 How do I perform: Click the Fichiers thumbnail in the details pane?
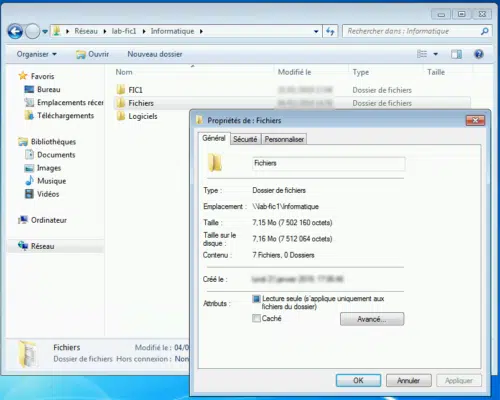click(x=28, y=353)
